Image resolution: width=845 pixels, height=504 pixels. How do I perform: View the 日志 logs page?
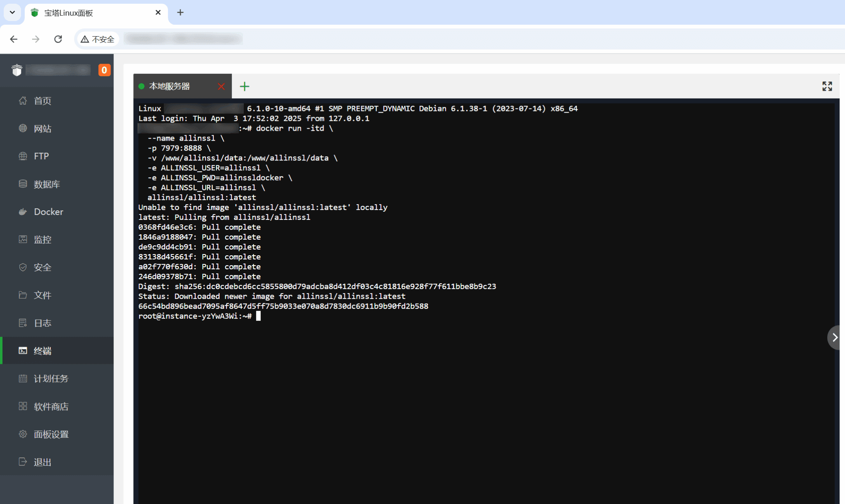[x=42, y=323]
